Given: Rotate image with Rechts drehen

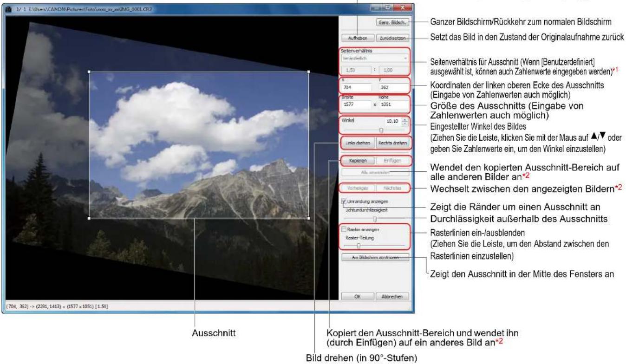Looking at the screenshot, I should tap(392, 143).
